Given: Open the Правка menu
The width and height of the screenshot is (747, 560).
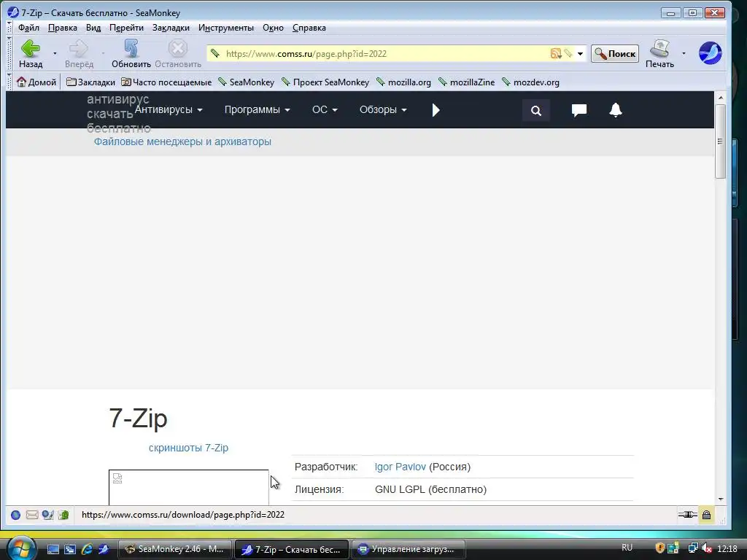Looking at the screenshot, I should click(63, 28).
